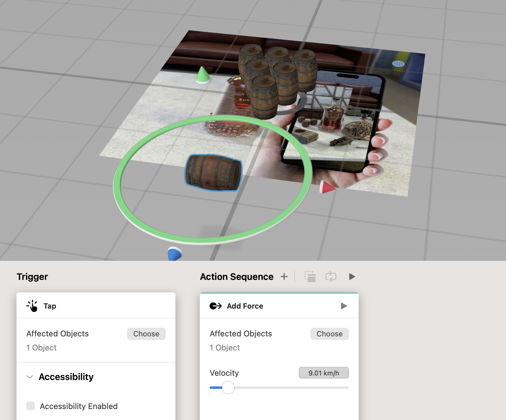The image size is (506, 420).
Task: Click the Tap trigger hand icon
Action: (x=32, y=306)
